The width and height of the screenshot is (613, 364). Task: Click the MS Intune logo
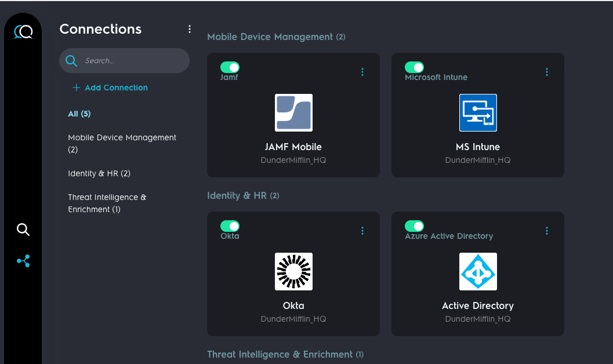(478, 113)
